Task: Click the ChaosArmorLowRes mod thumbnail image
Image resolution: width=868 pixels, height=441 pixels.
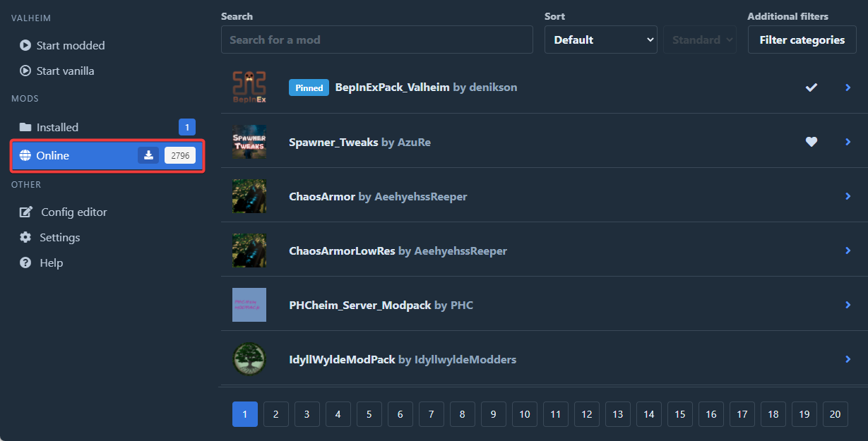Action: click(x=249, y=250)
